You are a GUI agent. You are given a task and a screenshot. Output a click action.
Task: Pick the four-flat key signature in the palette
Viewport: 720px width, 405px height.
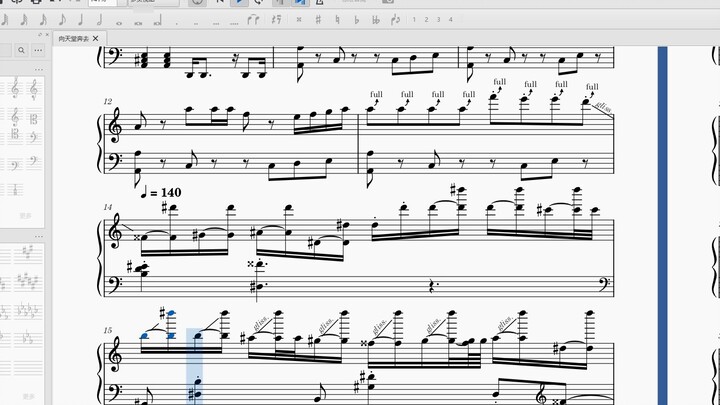pos(26,310)
